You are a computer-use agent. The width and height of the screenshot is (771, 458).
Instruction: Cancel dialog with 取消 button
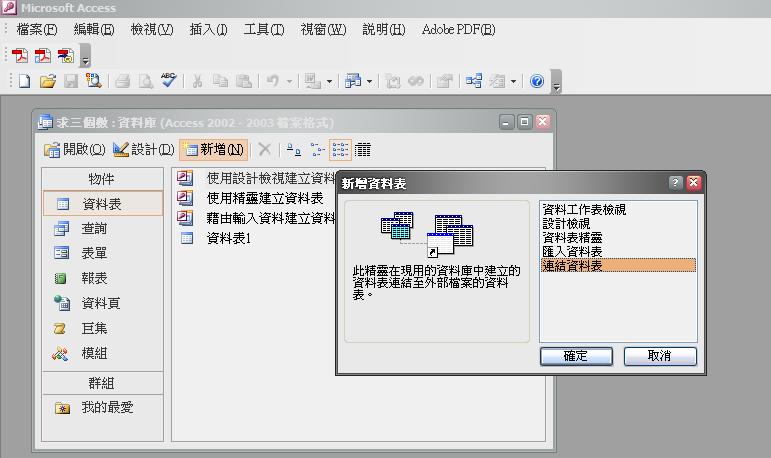(660, 356)
